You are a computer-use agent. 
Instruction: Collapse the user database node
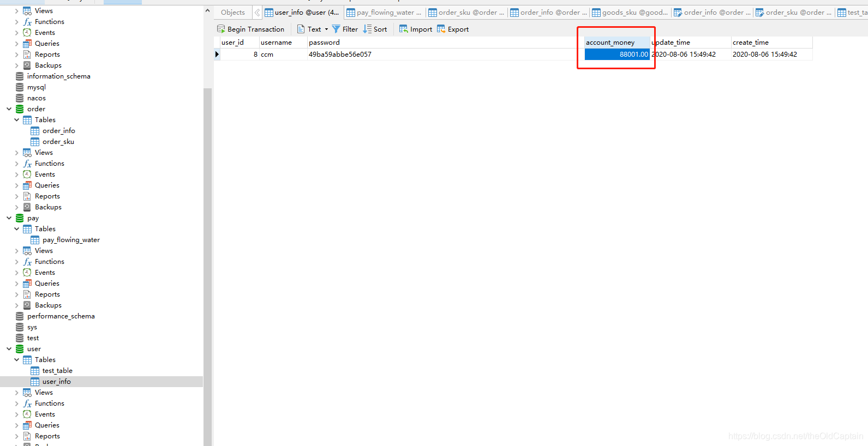9,349
